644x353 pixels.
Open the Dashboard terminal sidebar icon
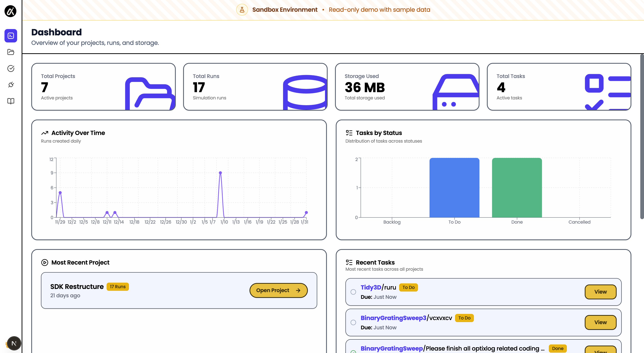click(x=11, y=36)
